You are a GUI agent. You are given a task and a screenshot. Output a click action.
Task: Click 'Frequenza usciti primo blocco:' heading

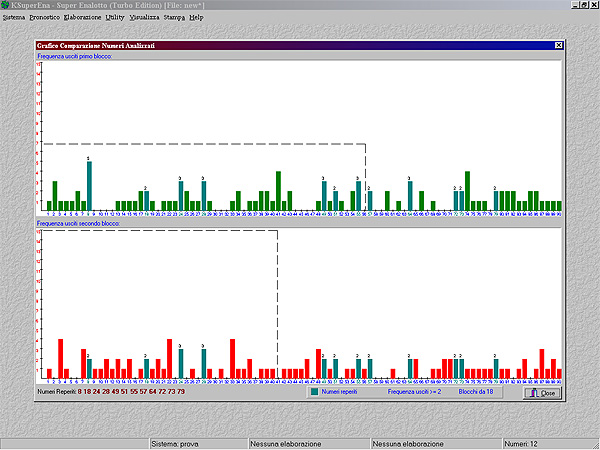pos(75,56)
